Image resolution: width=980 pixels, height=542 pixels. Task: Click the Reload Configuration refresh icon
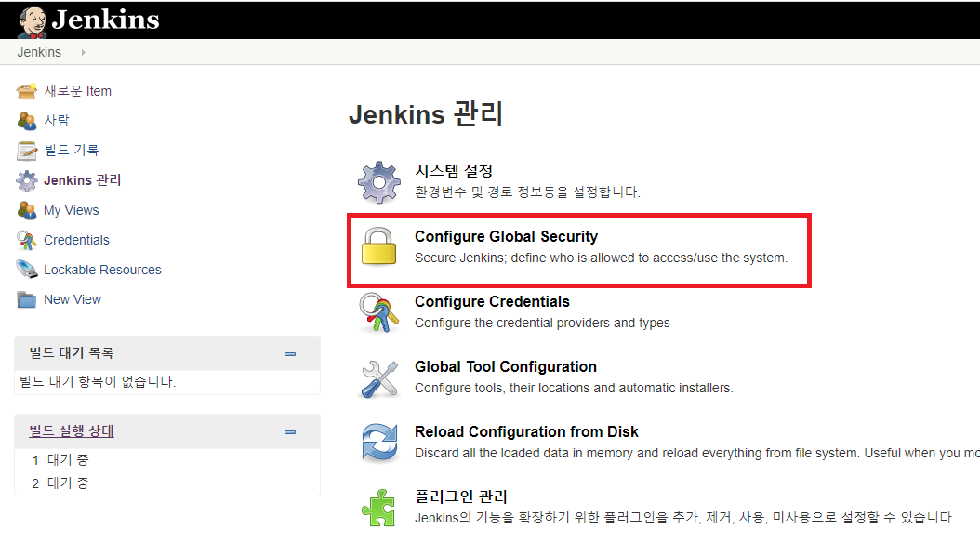(x=378, y=442)
